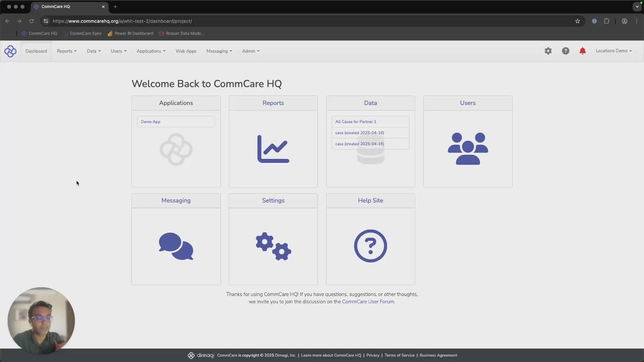Open All Cases for Partner 1 link

pyautogui.click(x=356, y=122)
